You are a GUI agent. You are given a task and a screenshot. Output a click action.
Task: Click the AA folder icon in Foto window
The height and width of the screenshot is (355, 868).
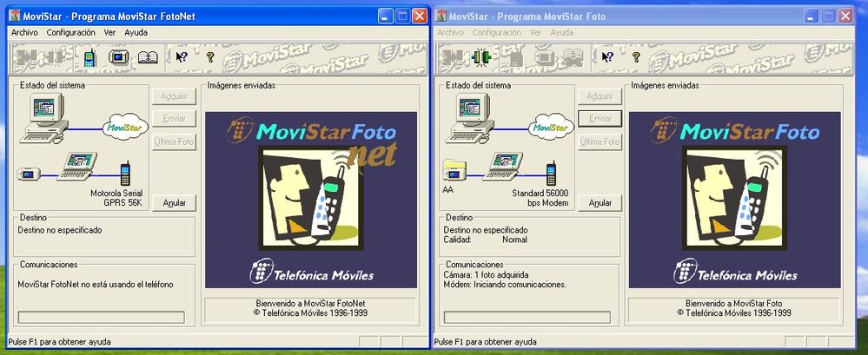pyautogui.click(x=454, y=169)
